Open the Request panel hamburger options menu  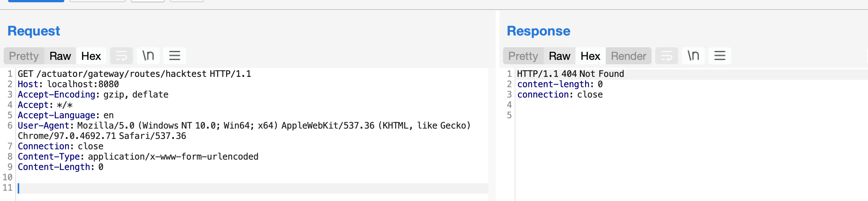coord(175,56)
